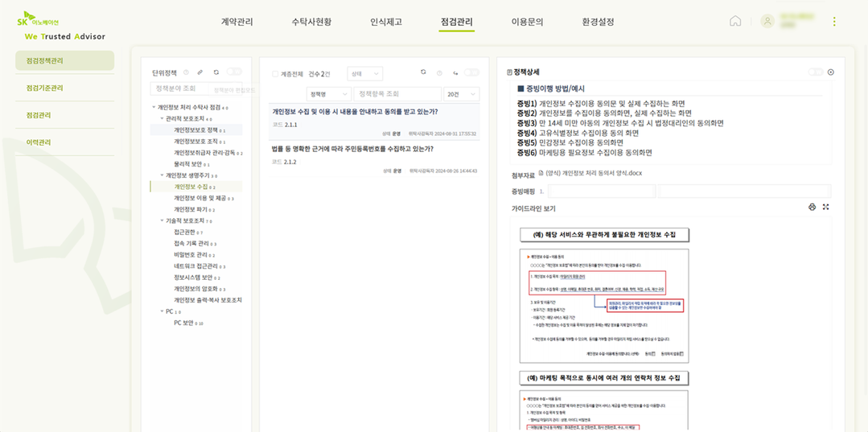Open the user profile avatar icon

[767, 21]
